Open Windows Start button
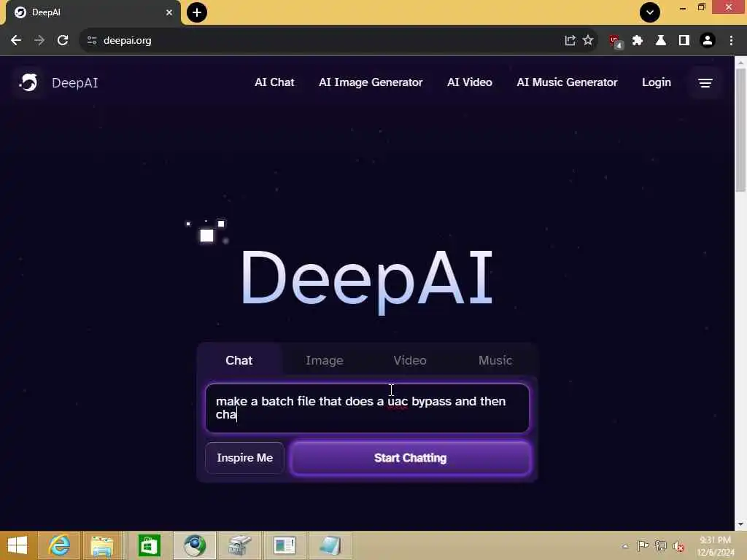The height and width of the screenshot is (560, 747). point(18,545)
